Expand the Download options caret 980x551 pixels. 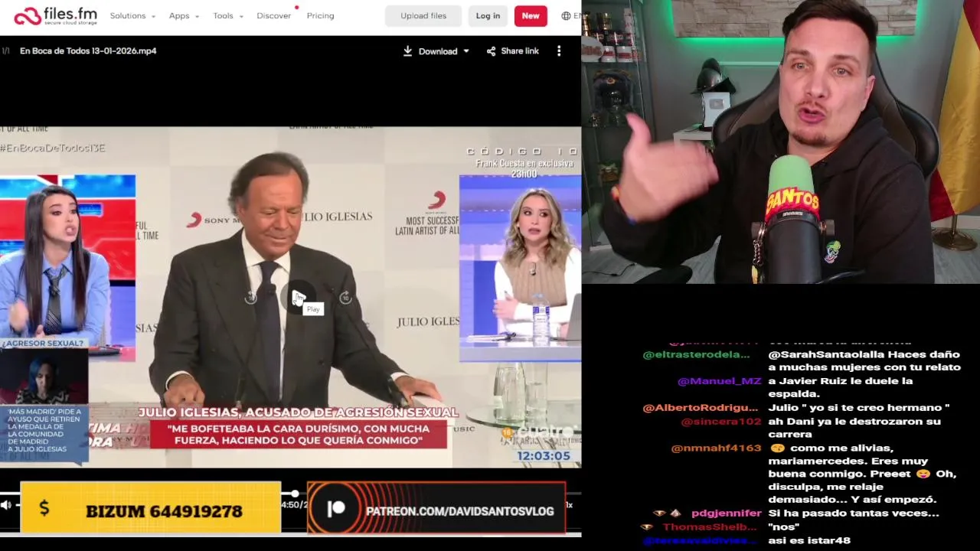pyautogui.click(x=465, y=51)
